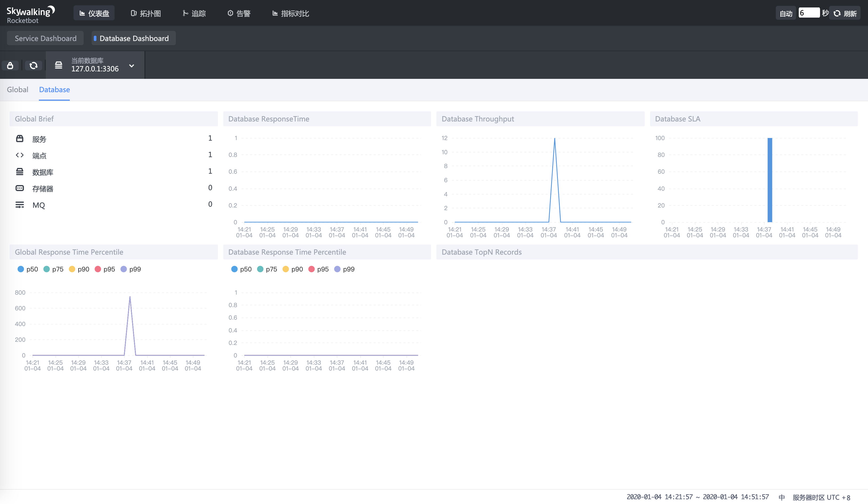Switch to the Global tab
This screenshot has width=868, height=504.
(18, 90)
